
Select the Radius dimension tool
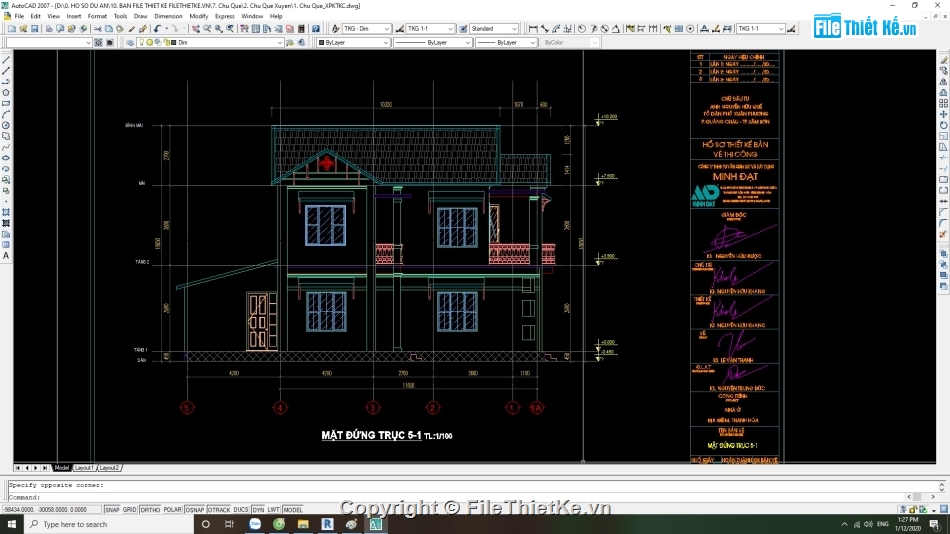point(582,28)
